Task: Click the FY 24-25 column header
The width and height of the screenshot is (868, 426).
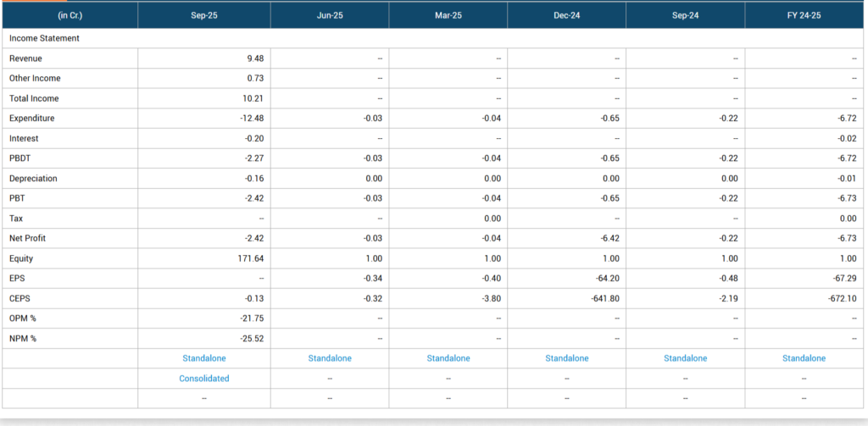Action: [x=804, y=15]
